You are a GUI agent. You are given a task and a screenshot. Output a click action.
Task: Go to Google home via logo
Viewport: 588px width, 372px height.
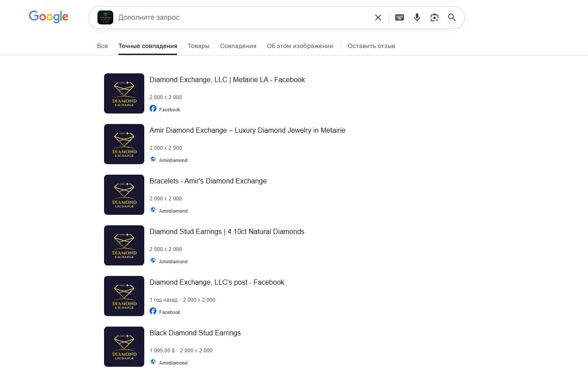(49, 17)
